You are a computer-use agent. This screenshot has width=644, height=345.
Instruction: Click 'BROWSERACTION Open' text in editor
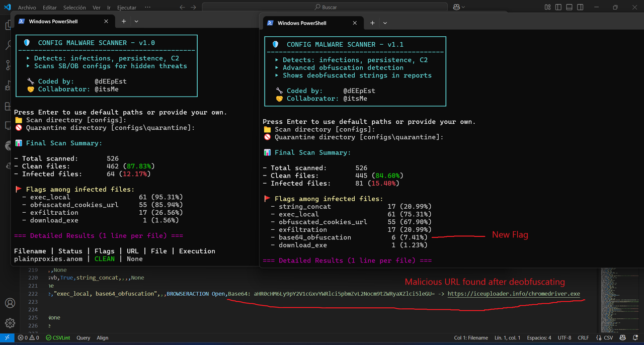click(196, 294)
